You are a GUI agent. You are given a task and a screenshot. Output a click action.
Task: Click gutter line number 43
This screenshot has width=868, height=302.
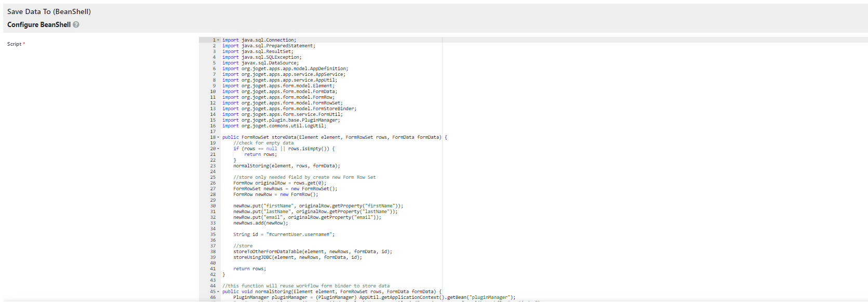click(212, 280)
